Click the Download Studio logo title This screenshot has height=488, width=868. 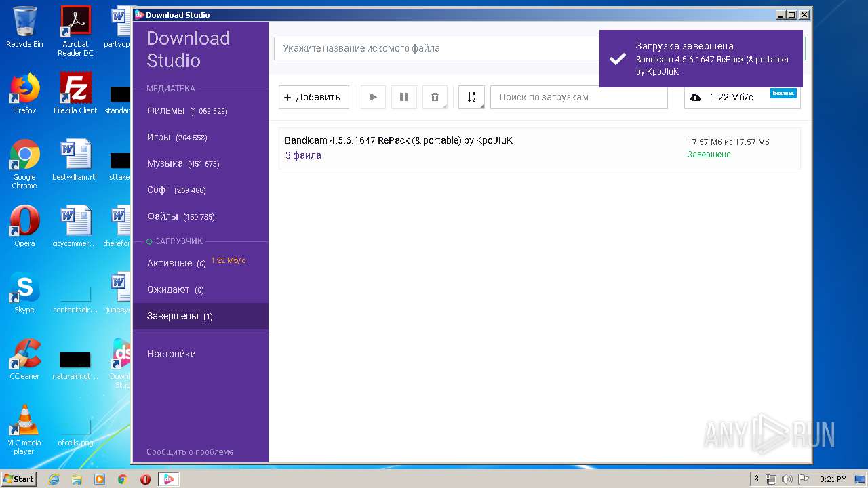tap(189, 49)
